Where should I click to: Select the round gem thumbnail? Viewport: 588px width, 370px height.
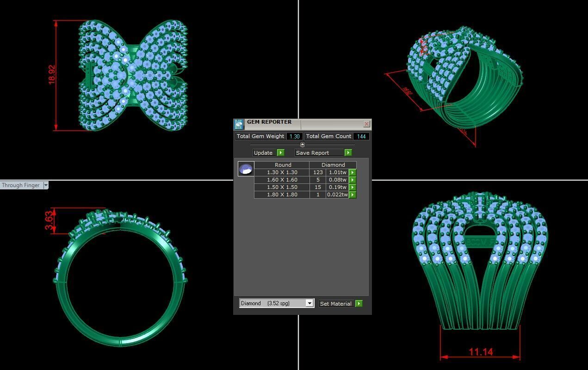coord(246,169)
